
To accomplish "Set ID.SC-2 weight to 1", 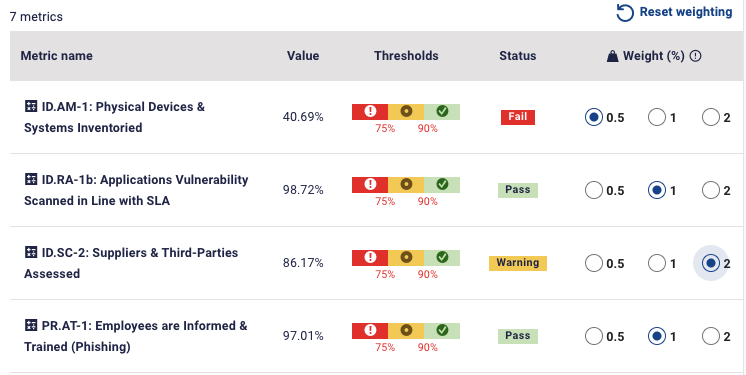I will click(657, 263).
